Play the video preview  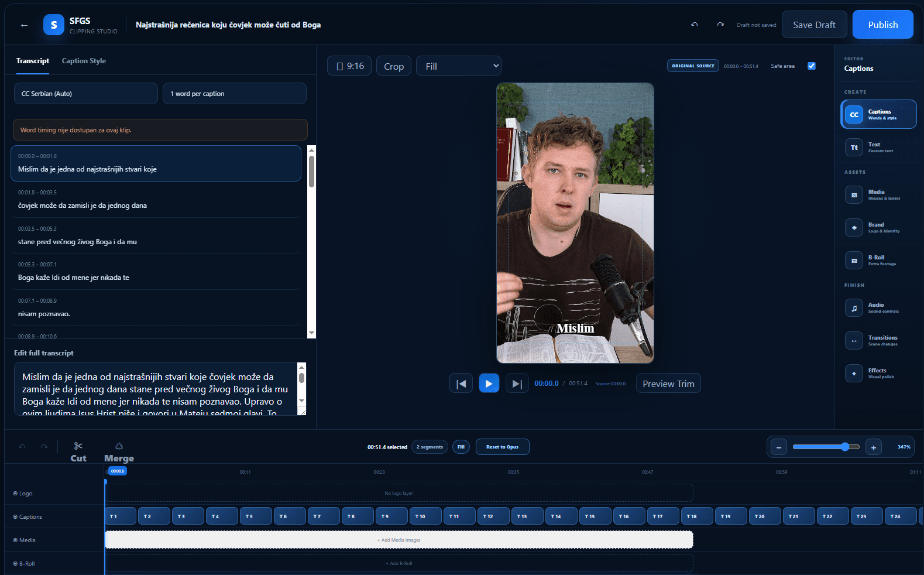[489, 384]
